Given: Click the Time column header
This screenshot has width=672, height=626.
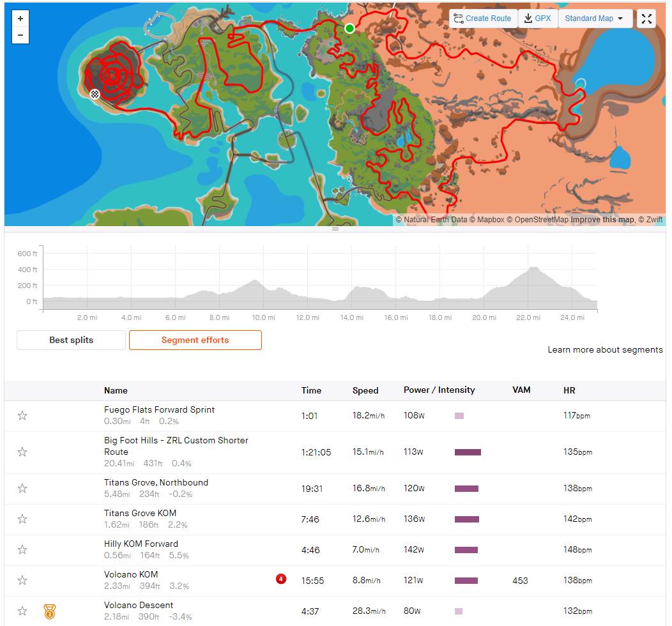Looking at the screenshot, I should tap(311, 390).
